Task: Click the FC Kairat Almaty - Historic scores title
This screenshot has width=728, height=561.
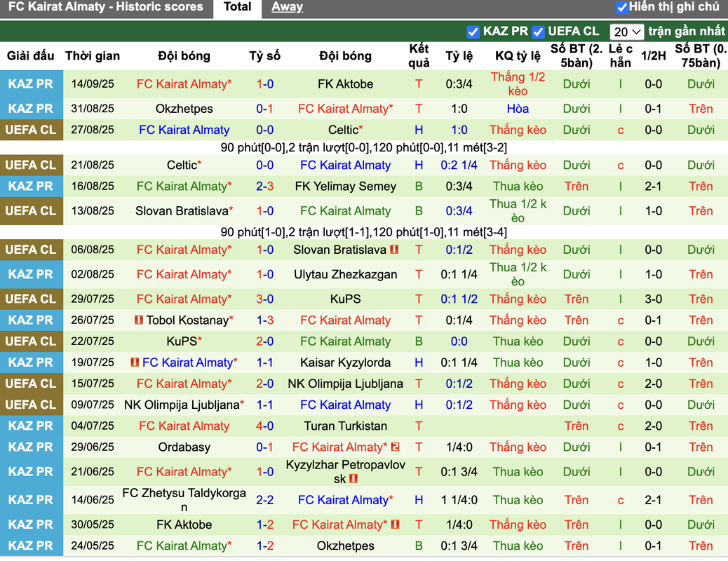Action: coord(106,7)
